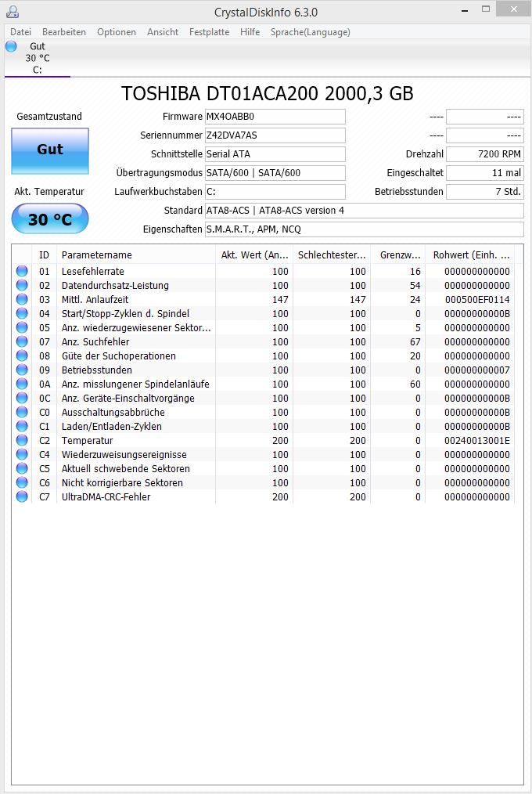Click the Seriennummer field Z42DVA7AS

click(x=275, y=135)
